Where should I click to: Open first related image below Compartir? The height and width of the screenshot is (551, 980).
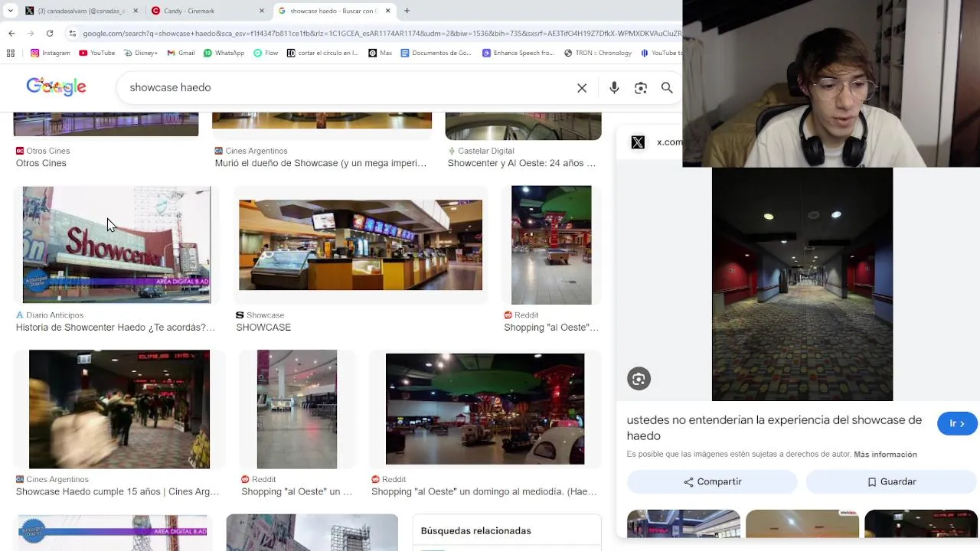pyautogui.click(x=684, y=523)
